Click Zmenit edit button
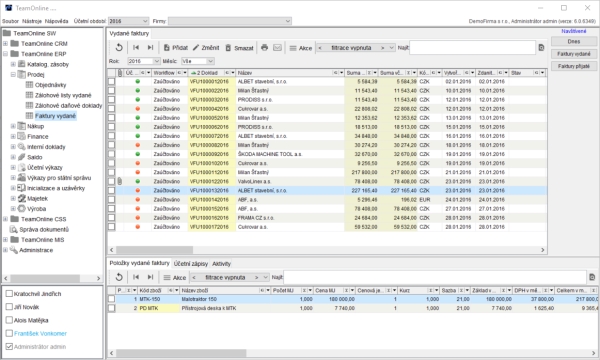Viewport: 600px width, 360px height. [206, 48]
